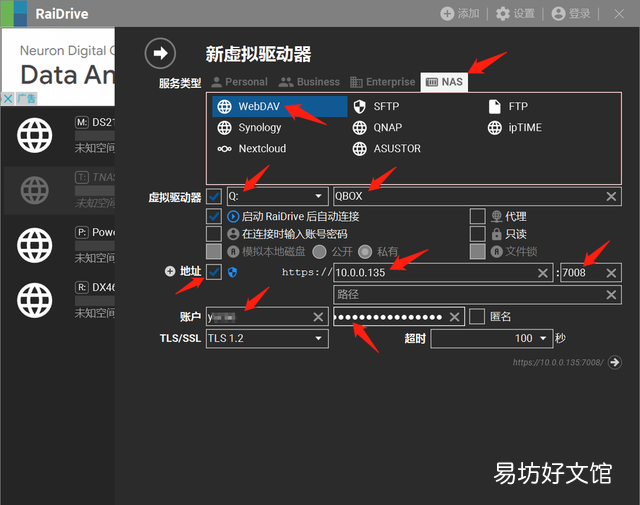
Task: Click the round arrow confirm button
Action: click(x=160, y=53)
